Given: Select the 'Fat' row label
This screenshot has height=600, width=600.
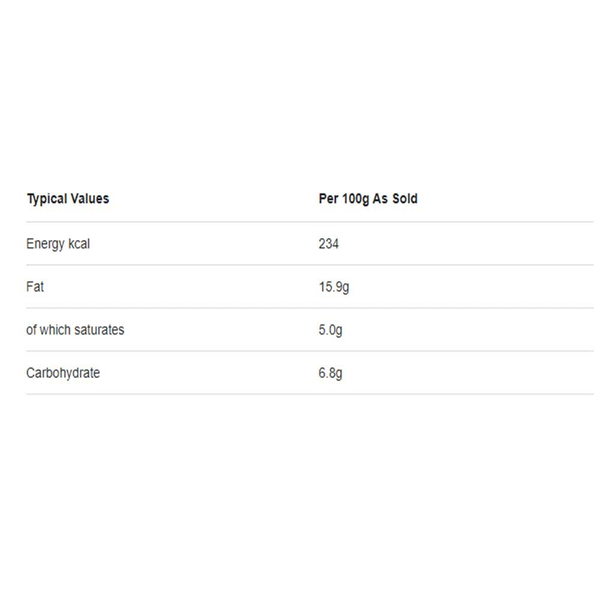Looking at the screenshot, I should (x=35, y=287).
